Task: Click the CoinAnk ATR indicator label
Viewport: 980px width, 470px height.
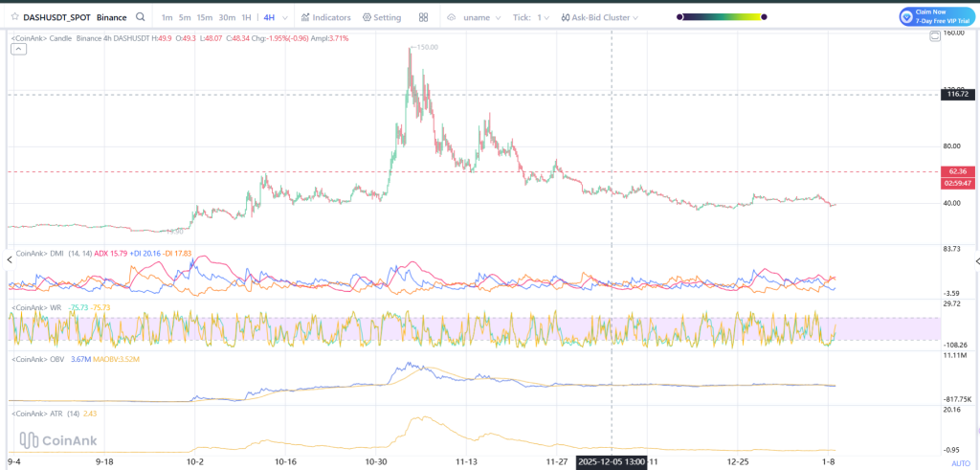Action: point(38,414)
